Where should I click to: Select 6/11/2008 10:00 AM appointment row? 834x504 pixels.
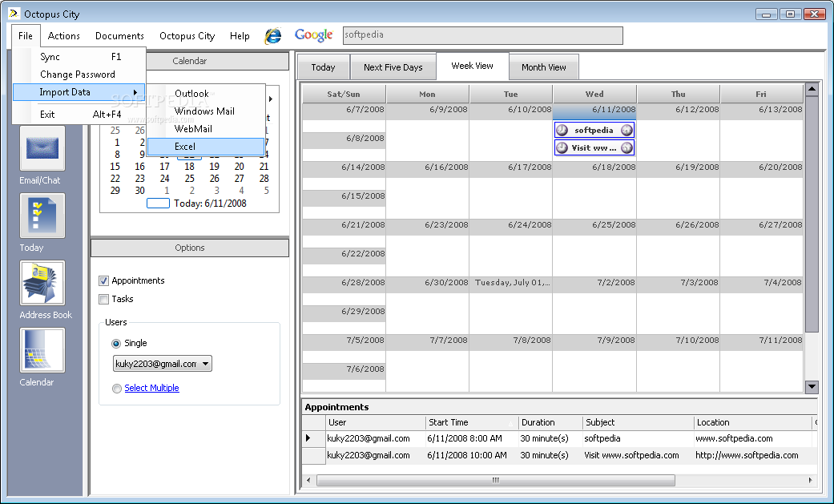(x=558, y=456)
